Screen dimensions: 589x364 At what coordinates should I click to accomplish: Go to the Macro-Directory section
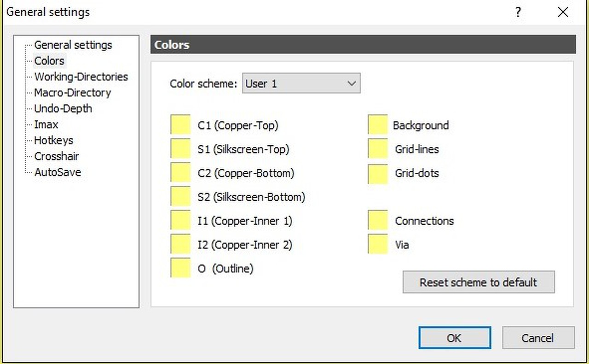pyautogui.click(x=73, y=93)
